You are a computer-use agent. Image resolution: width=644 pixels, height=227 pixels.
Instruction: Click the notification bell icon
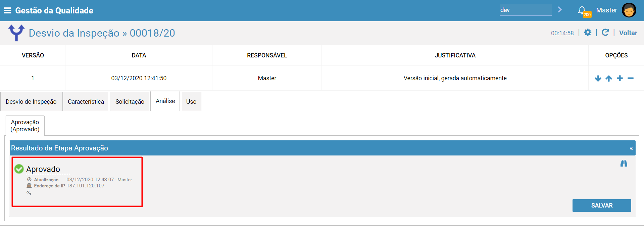coord(582,10)
